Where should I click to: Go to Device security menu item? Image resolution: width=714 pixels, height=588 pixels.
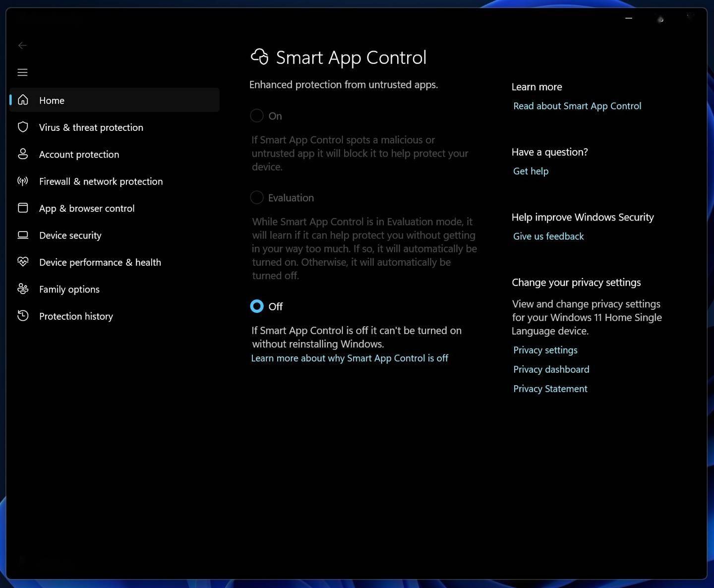point(70,235)
